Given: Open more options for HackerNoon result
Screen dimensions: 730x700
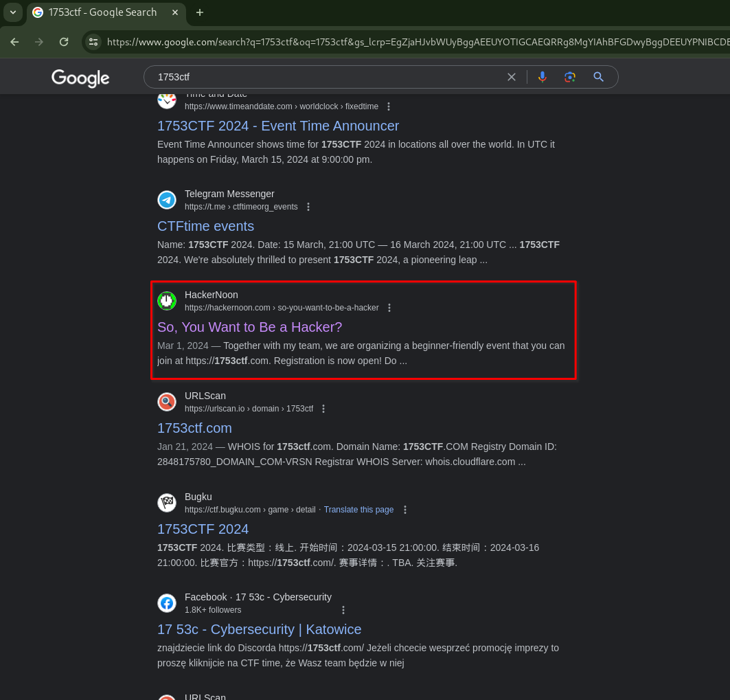Looking at the screenshot, I should coord(389,308).
